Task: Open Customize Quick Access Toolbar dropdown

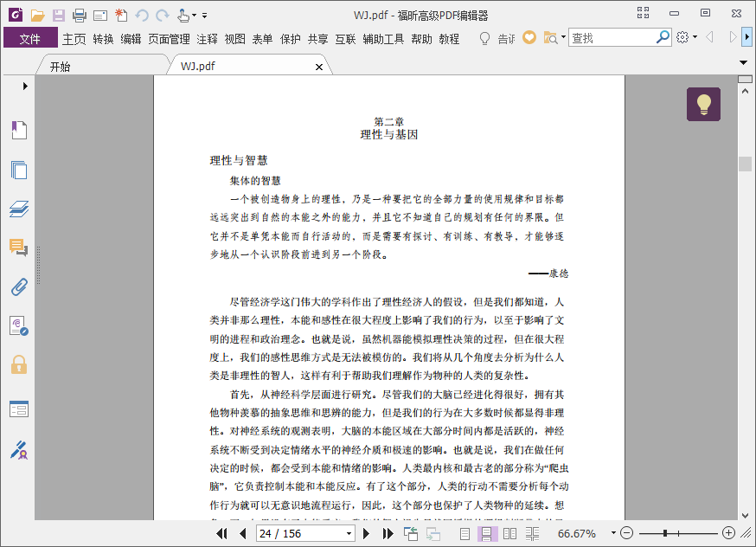Action: [204, 16]
